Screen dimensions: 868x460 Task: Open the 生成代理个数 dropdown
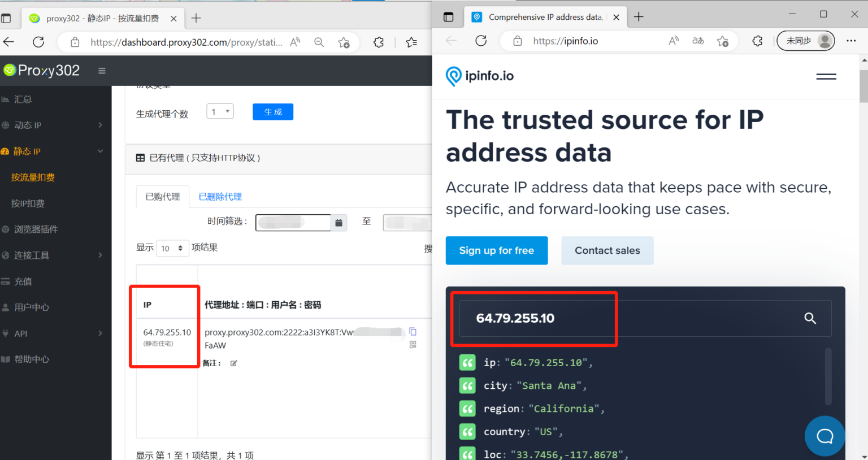[x=220, y=111]
